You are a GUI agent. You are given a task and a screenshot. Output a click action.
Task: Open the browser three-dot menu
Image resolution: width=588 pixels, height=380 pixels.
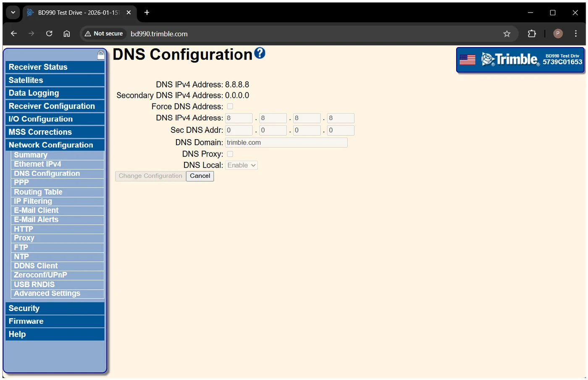[576, 34]
